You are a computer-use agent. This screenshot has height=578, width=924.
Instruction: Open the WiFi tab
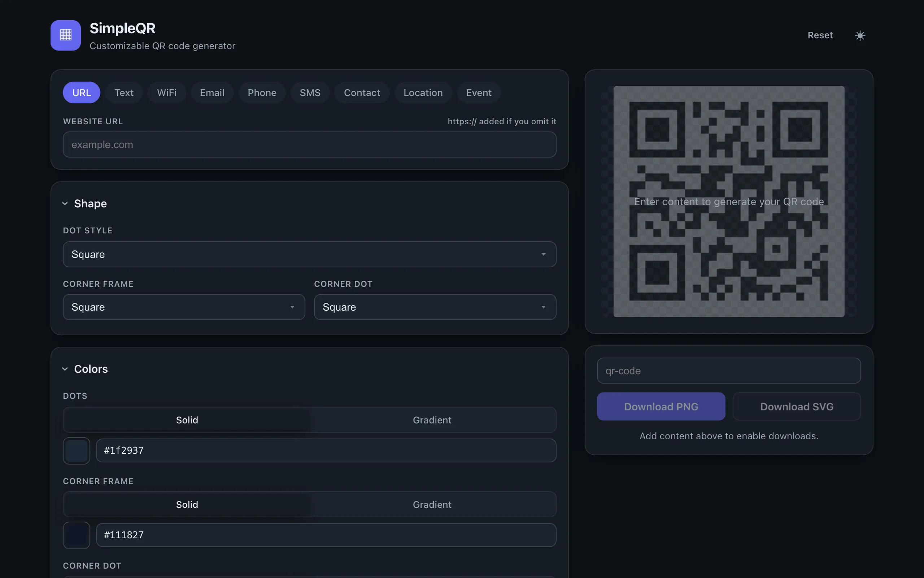click(167, 92)
